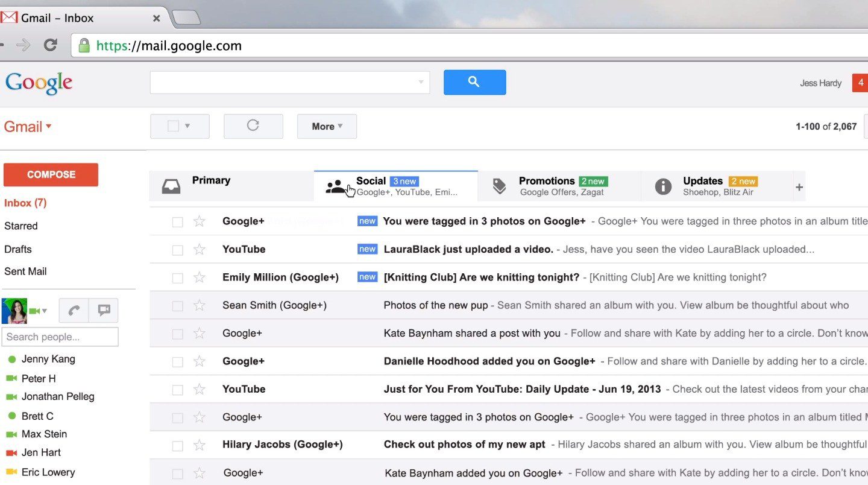Expand the select-all checkbox dropdown arrow
Image resolution: width=868 pixels, height=485 pixels.
pyautogui.click(x=187, y=126)
